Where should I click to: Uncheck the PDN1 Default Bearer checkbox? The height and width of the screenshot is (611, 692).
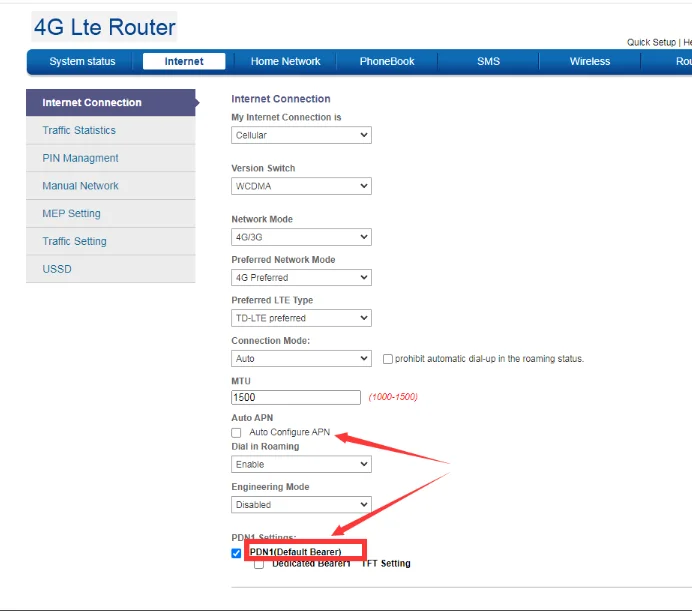[x=237, y=552]
